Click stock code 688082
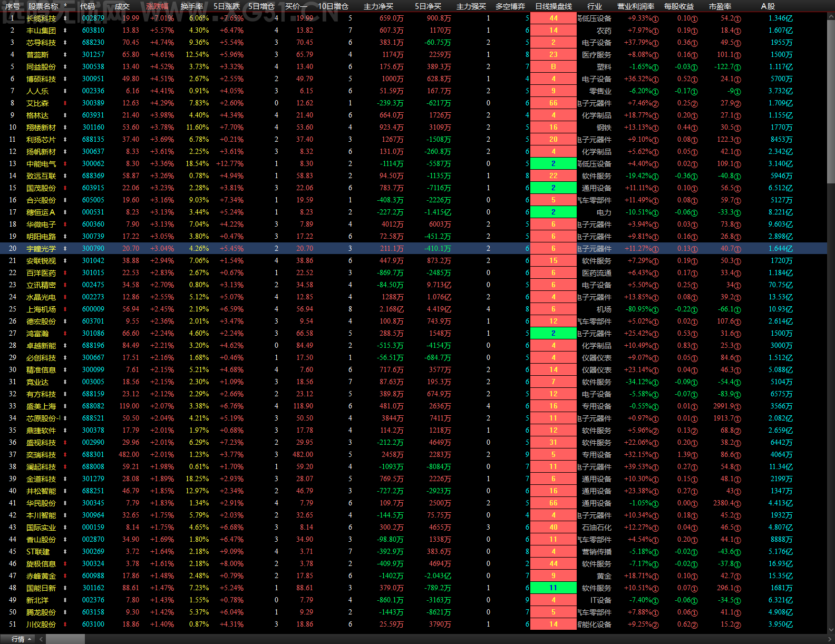Image resolution: width=835 pixels, height=644 pixels. coord(93,406)
